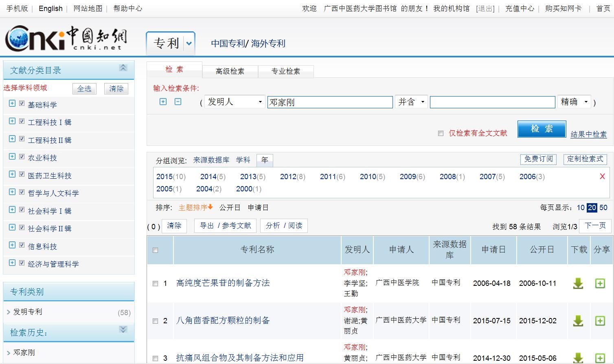The width and height of the screenshot is (614, 364).
Task: Click the 邓家刚 inventor search input field
Action: pos(330,102)
